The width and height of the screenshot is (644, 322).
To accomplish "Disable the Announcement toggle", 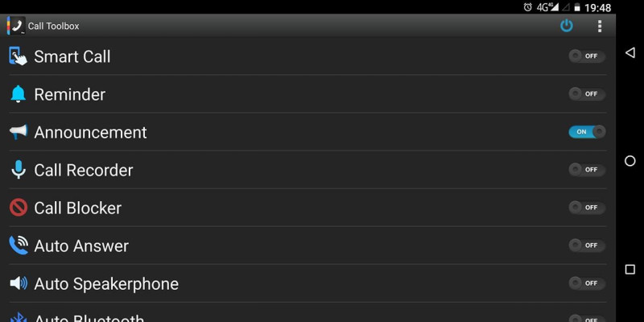I will point(587,132).
